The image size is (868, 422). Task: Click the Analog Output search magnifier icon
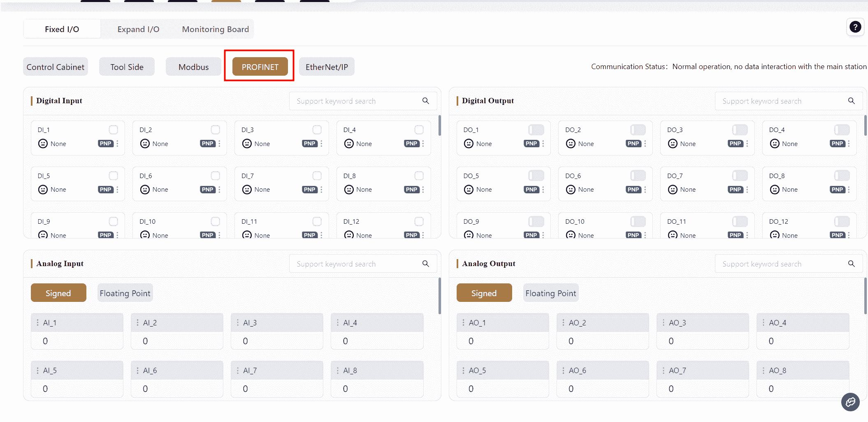pyautogui.click(x=851, y=264)
